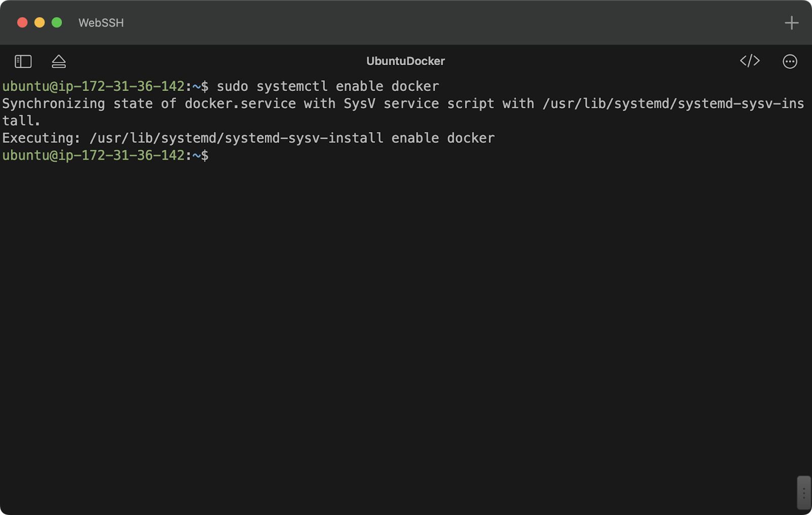Image resolution: width=812 pixels, height=515 pixels.
Task: Open the code snippets icon
Action: tap(750, 61)
